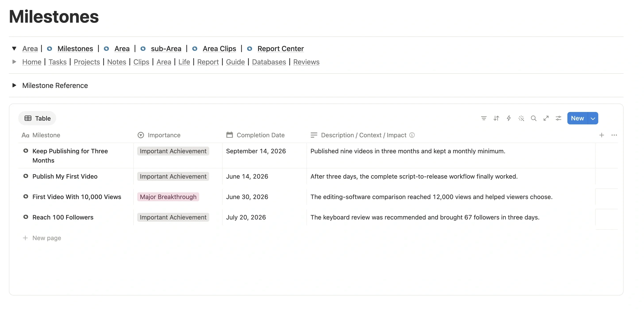Go to the Reviews link

306,62
